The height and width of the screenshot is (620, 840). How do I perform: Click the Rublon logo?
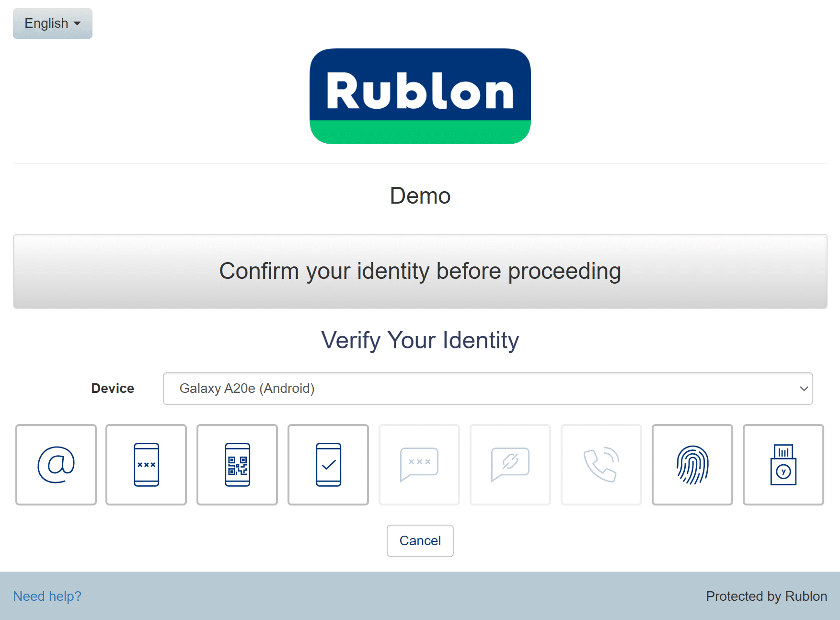420,96
